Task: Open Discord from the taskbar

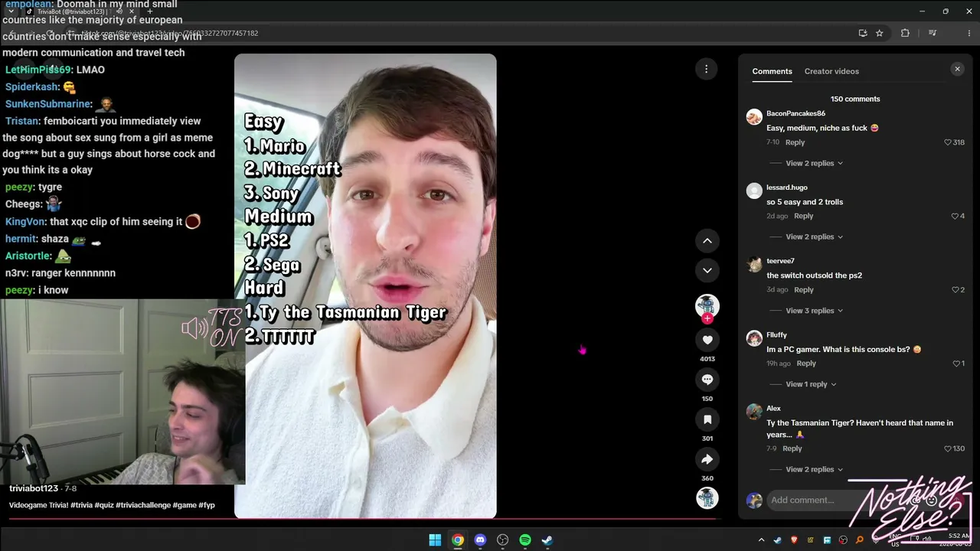Action: [x=480, y=540]
